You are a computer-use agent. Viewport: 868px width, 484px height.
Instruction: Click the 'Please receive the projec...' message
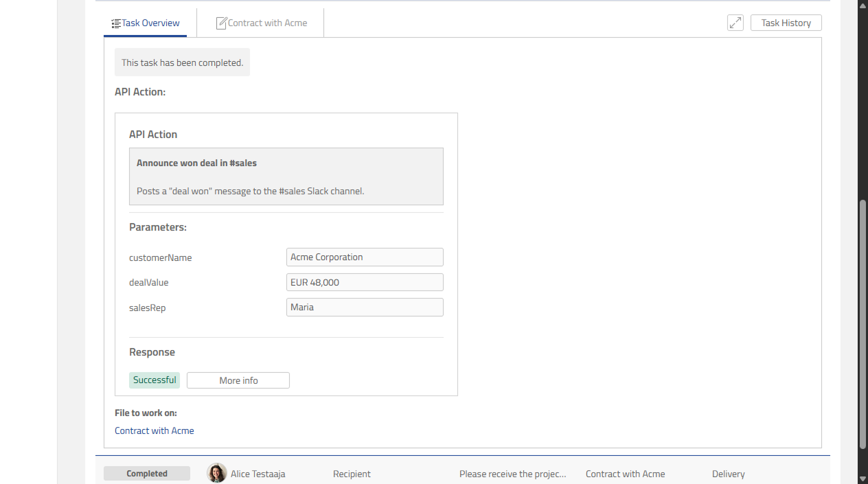[513, 474]
